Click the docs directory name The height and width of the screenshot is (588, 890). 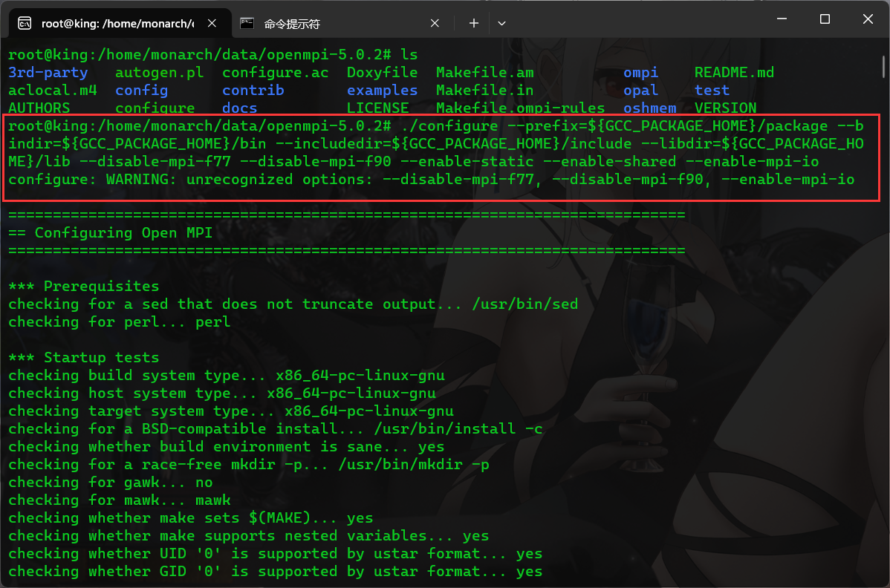(239, 108)
